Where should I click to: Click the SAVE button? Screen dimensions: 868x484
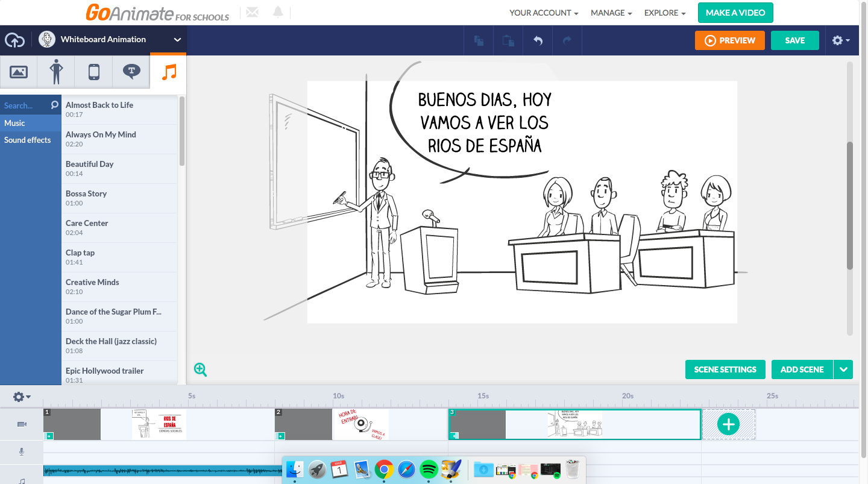click(x=794, y=40)
